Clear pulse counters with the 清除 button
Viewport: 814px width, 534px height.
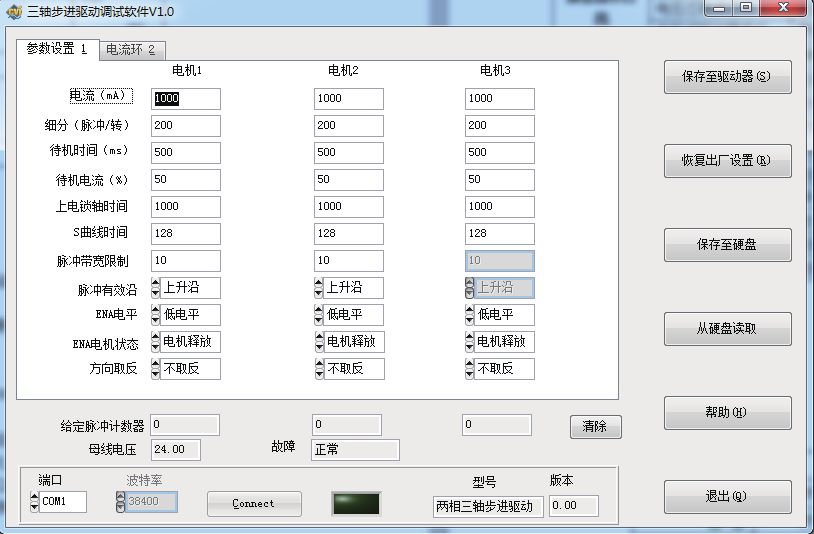(x=595, y=427)
